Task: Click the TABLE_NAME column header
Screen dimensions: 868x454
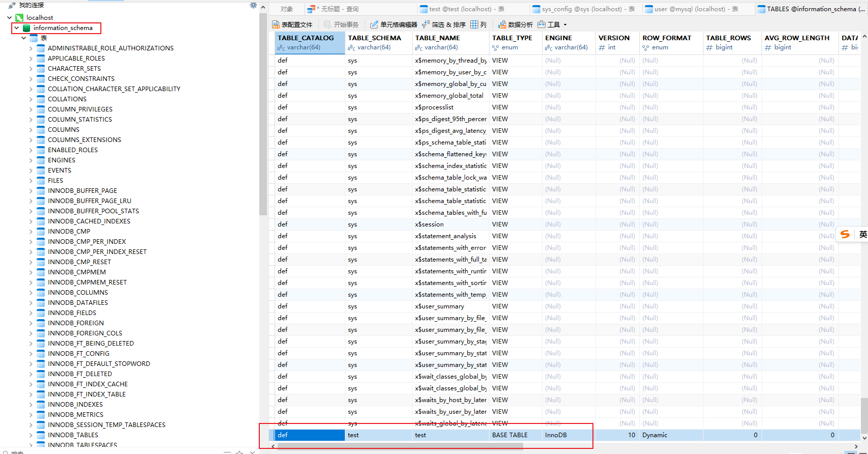Action: point(437,38)
